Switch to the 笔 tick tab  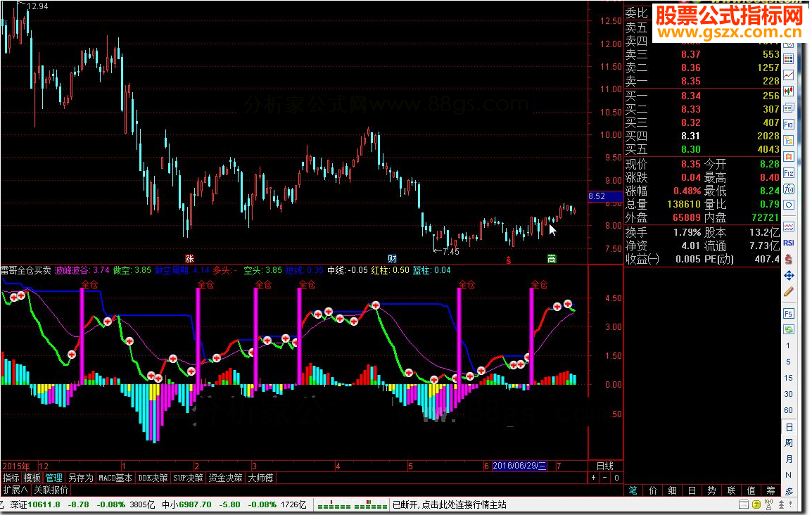[633, 490]
